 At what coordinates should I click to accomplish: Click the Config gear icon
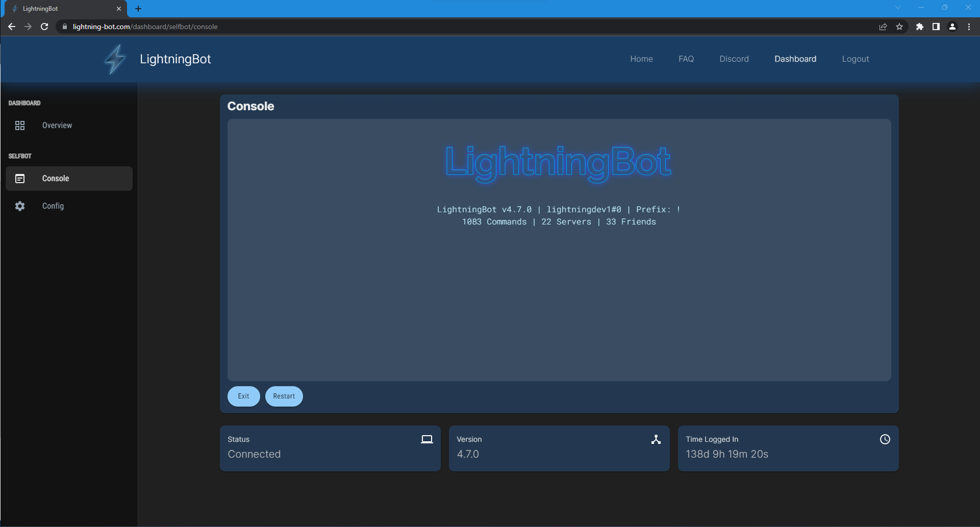click(20, 206)
